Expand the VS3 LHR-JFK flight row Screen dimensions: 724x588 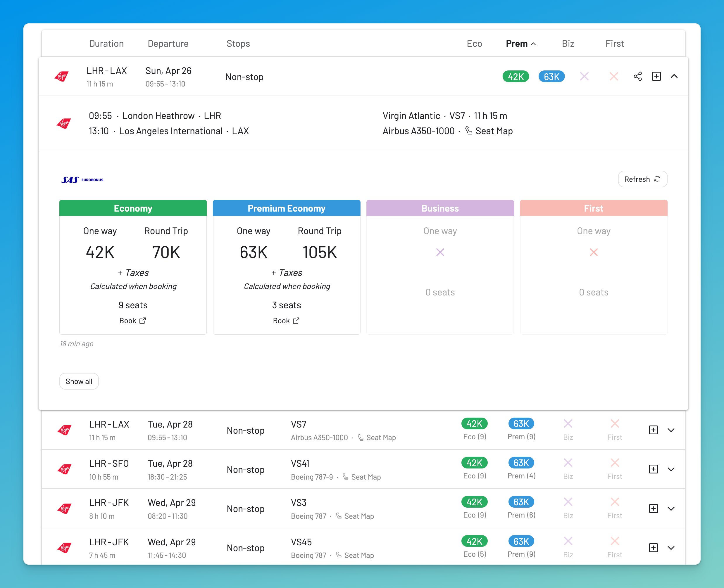[671, 509]
